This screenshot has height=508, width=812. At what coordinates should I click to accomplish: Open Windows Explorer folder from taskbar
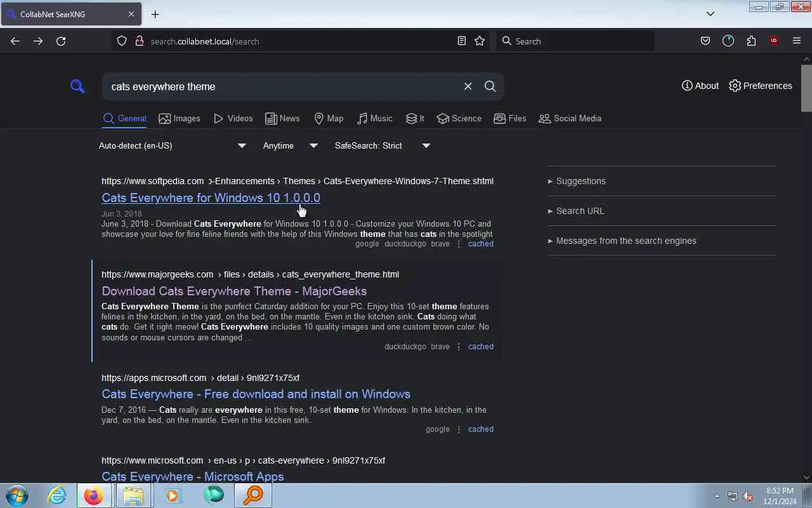[x=133, y=495]
